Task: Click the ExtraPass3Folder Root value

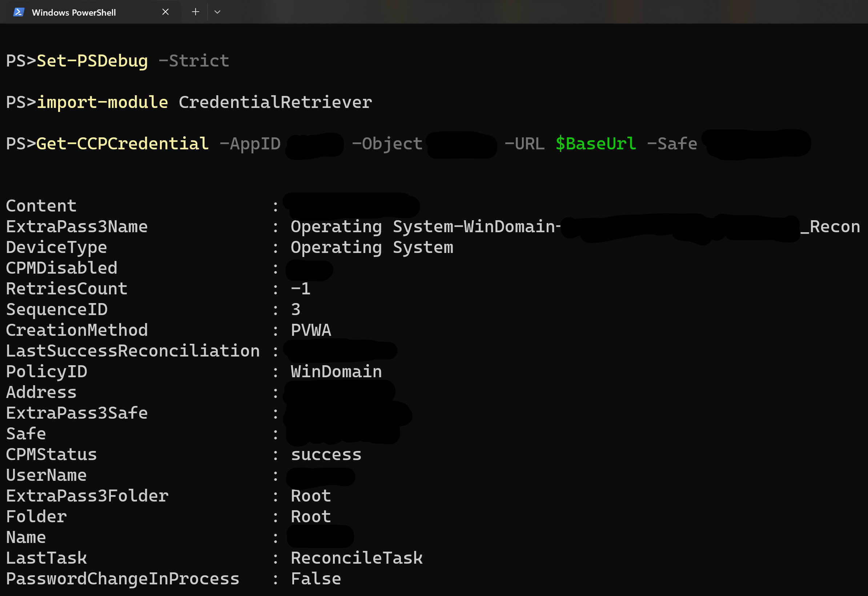Action: coord(310,496)
